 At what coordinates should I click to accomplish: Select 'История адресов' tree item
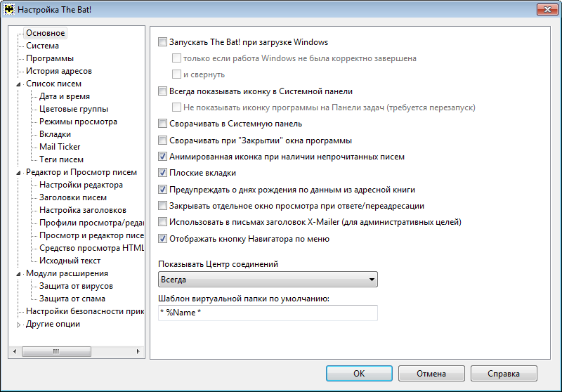[x=59, y=71]
